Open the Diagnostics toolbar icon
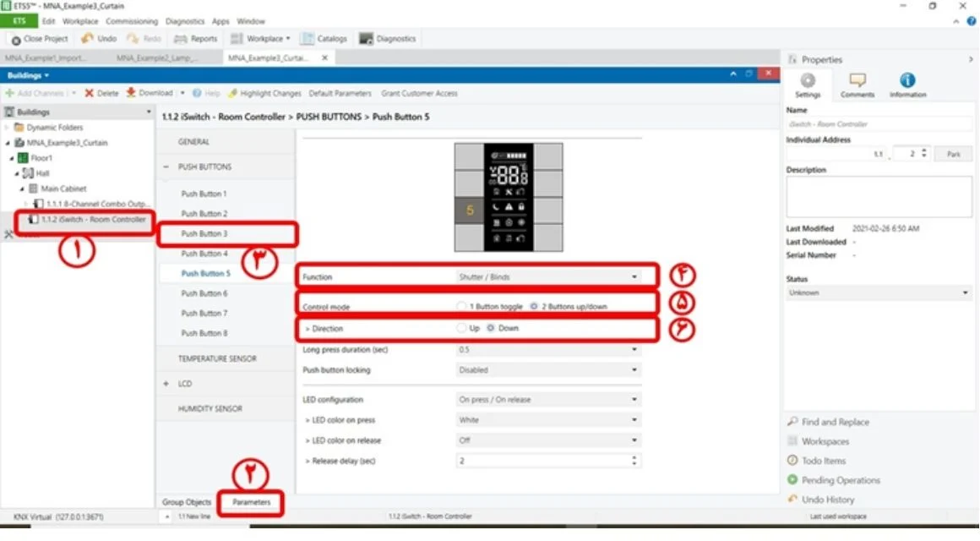 (x=366, y=39)
